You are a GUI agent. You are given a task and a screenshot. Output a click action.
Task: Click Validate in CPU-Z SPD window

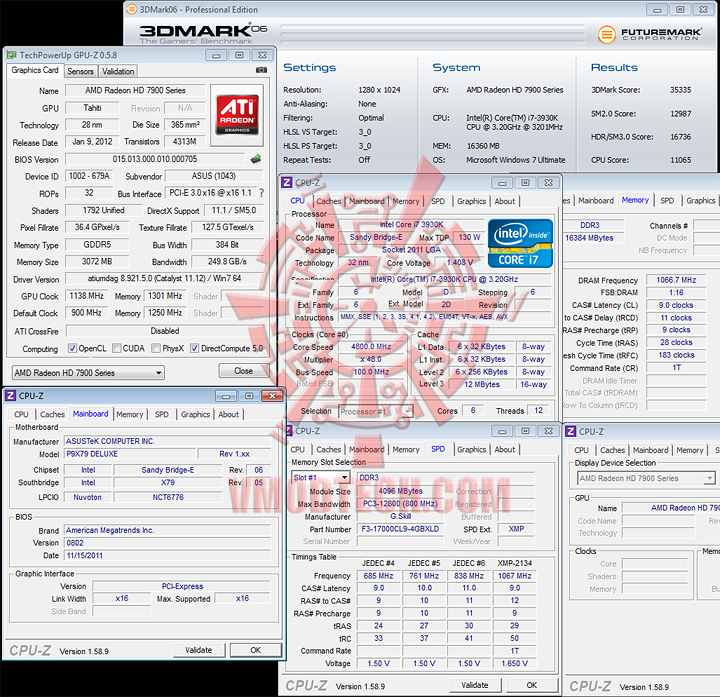point(475,685)
